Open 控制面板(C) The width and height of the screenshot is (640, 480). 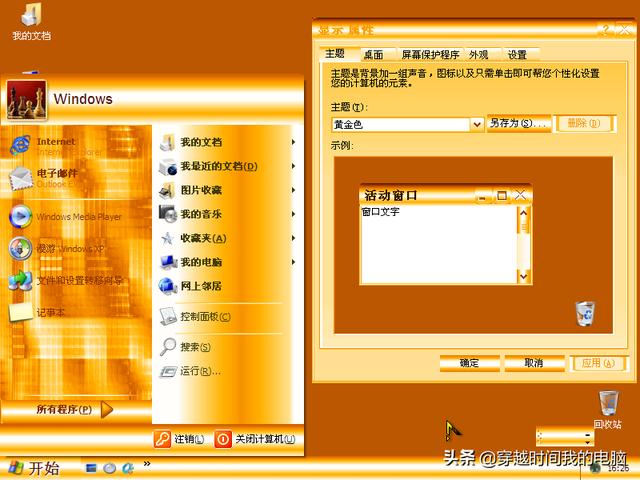pos(227,316)
